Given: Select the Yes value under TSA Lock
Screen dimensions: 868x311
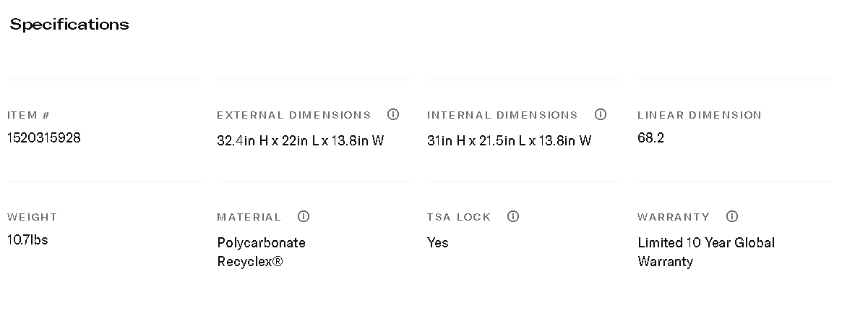Looking at the screenshot, I should [437, 242].
